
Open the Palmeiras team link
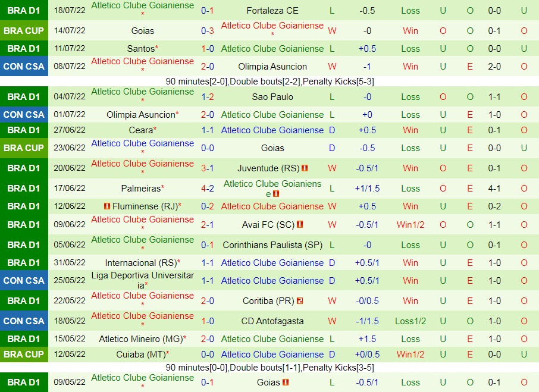coord(140,188)
